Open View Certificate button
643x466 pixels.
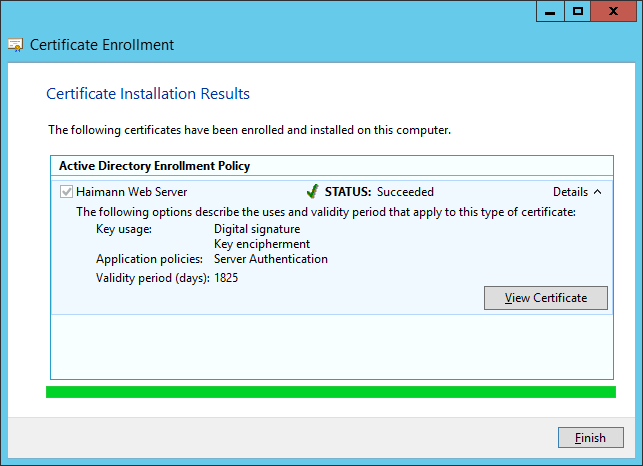(546, 298)
